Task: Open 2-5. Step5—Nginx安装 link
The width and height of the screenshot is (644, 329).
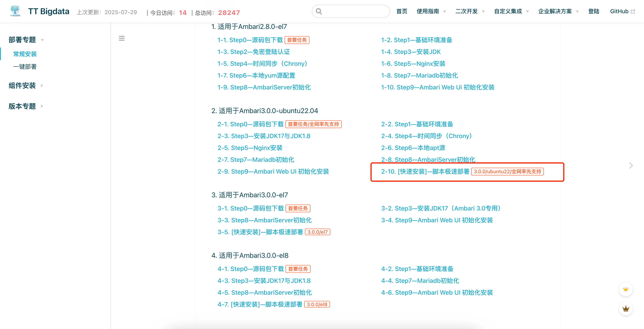Action: point(250,148)
